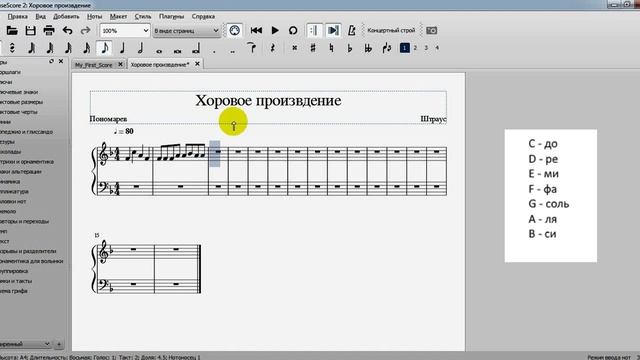Undo the last action
640x360 pixels.
click(67, 31)
